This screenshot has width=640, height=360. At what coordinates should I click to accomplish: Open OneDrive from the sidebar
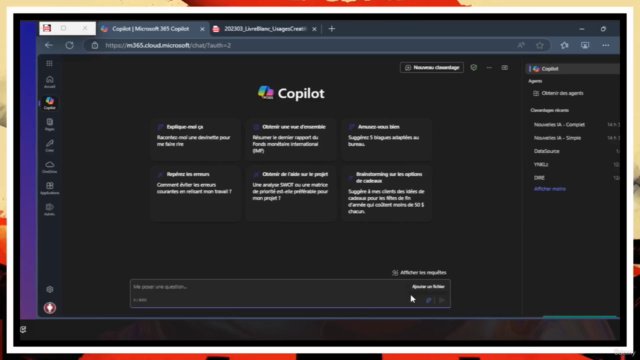click(49, 167)
